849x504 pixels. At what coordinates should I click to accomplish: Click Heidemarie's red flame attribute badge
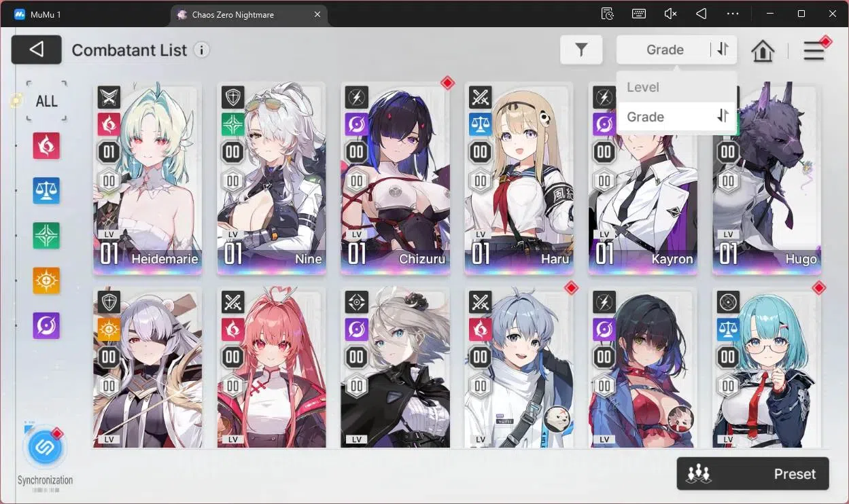tap(109, 124)
